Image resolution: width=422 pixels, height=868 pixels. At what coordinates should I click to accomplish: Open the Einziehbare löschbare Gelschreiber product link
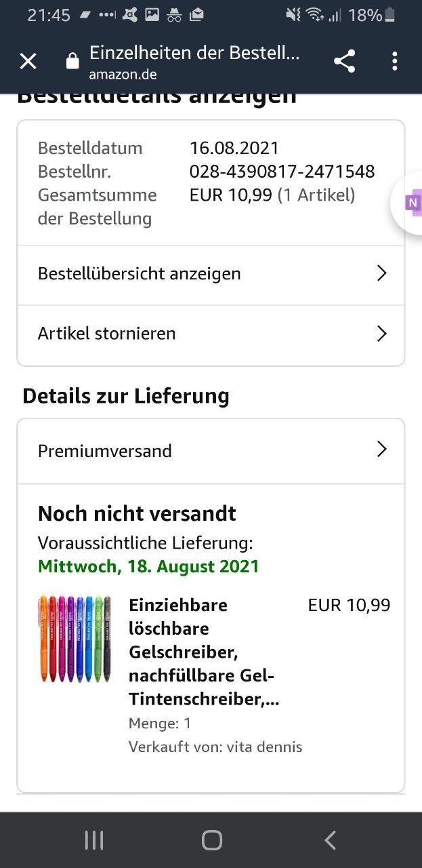coord(204,652)
